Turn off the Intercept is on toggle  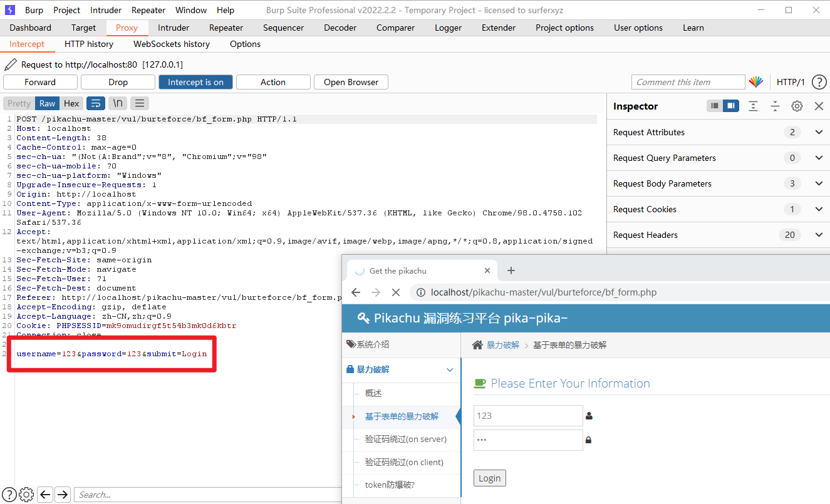195,82
